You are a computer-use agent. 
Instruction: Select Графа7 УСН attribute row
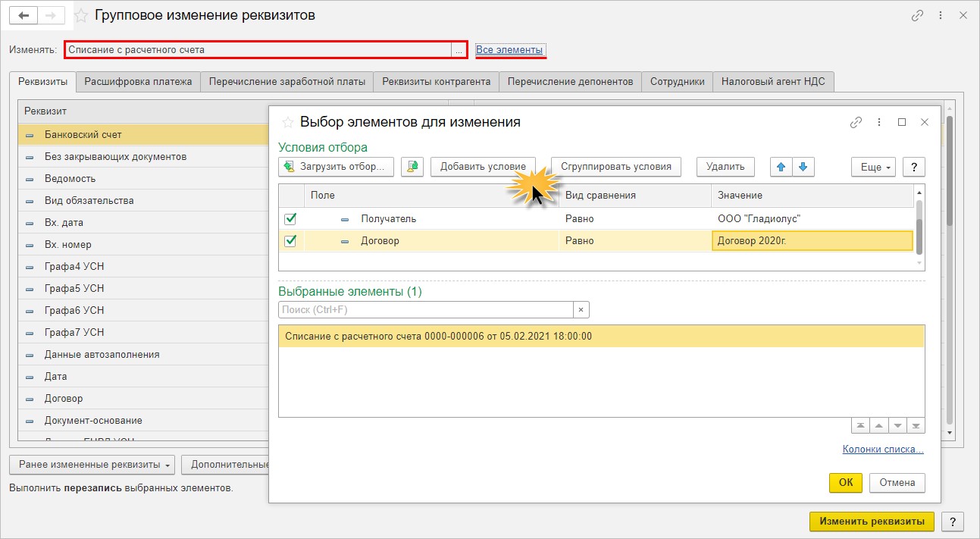click(x=144, y=333)
